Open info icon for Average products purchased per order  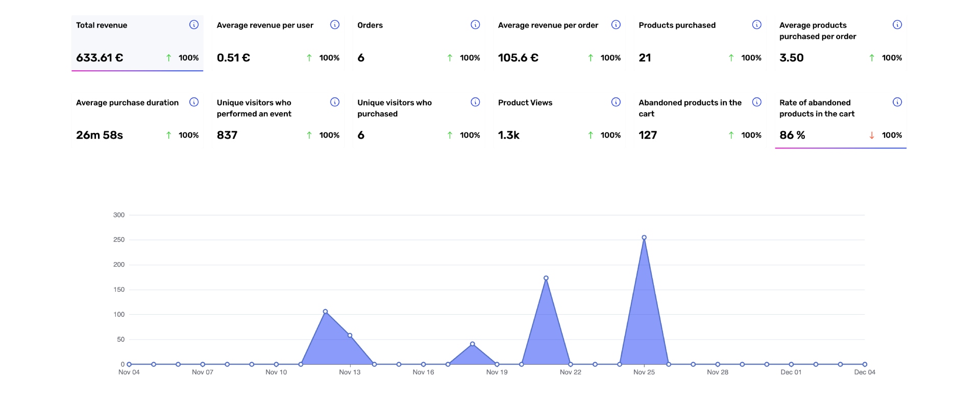coord(897,24)
